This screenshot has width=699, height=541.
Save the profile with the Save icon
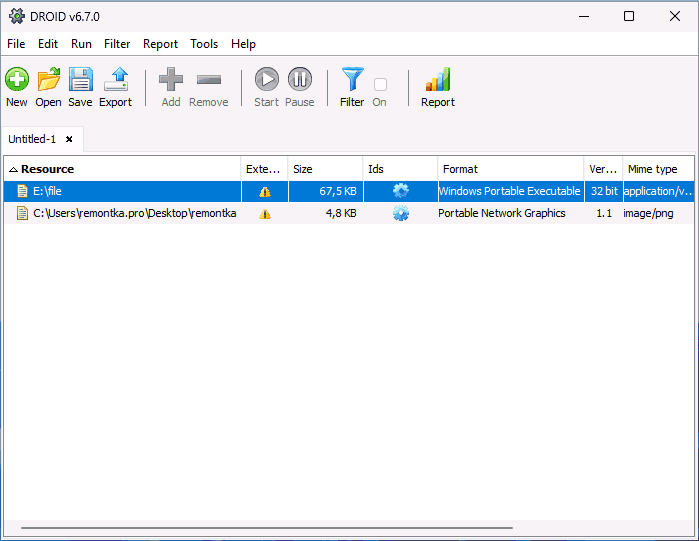81,79
